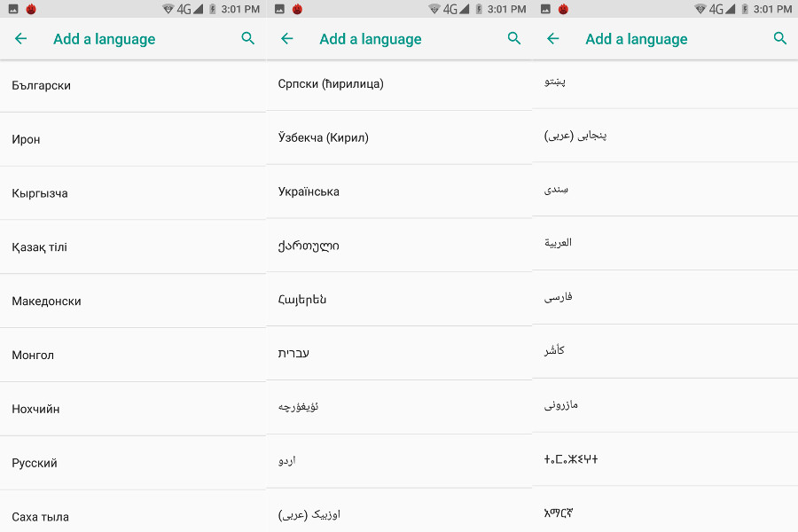Select Ўзбекча (Кирил) language

click(399, 137)
